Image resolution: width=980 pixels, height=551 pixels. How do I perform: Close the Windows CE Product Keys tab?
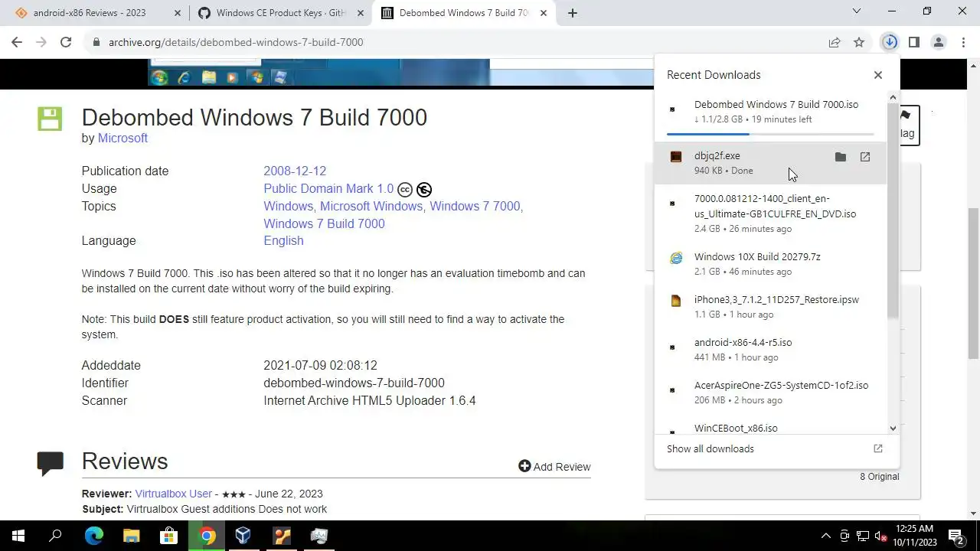(361, 13)
